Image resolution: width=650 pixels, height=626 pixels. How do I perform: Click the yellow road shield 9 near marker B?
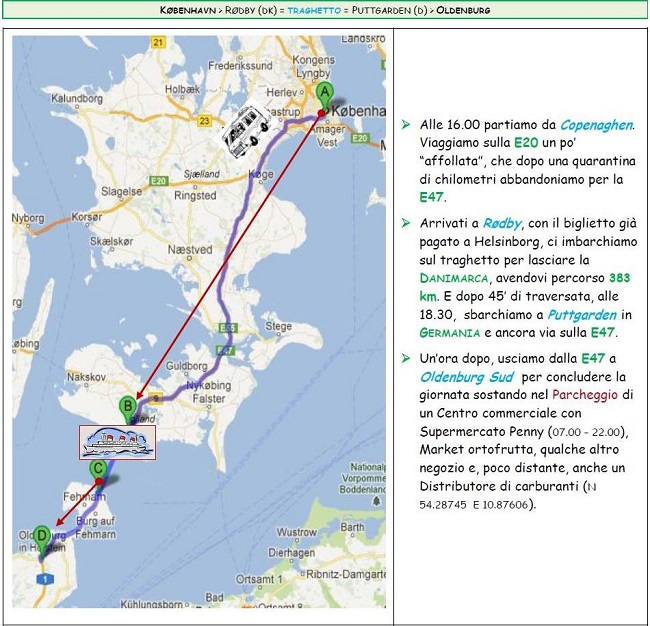155,398
